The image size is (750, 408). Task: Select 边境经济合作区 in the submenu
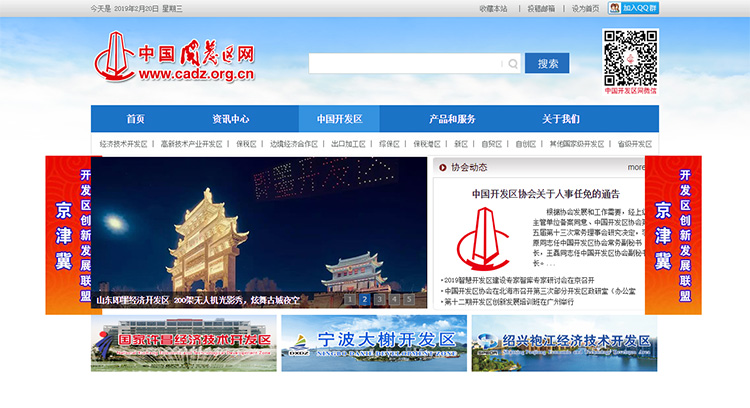[294, 144]
